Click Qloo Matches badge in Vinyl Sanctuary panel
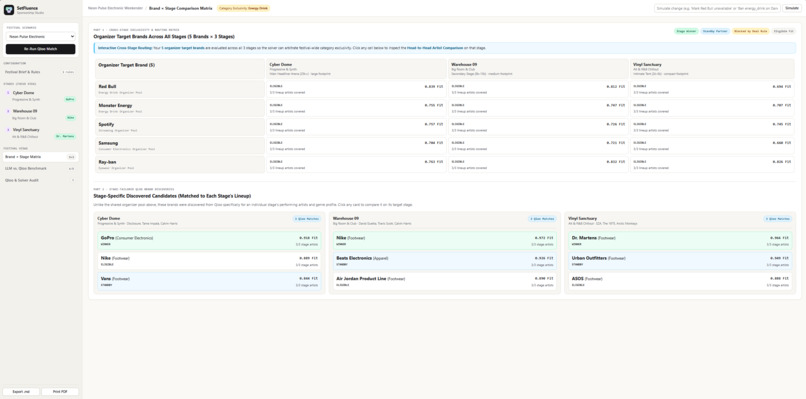The image size is (806, 399). click(778, 219)
